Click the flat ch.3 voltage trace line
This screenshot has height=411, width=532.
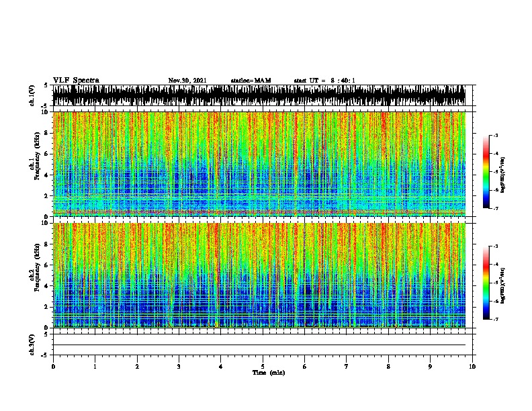tap(259, 345)
